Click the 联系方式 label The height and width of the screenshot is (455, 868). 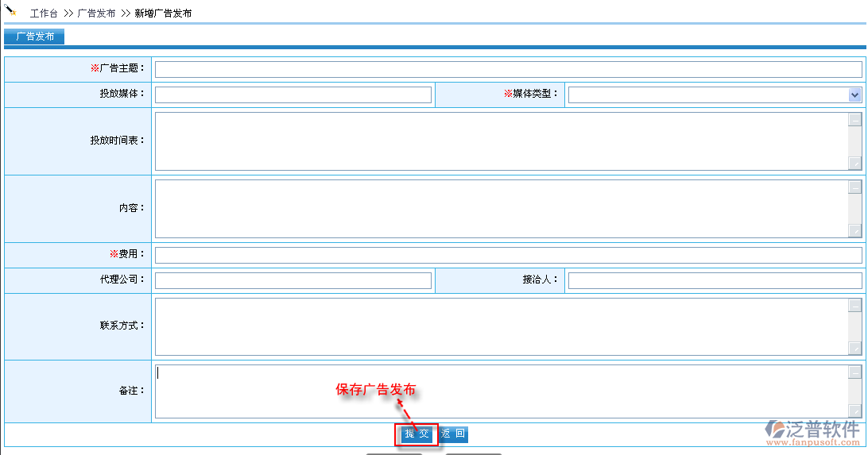point(122,326)
